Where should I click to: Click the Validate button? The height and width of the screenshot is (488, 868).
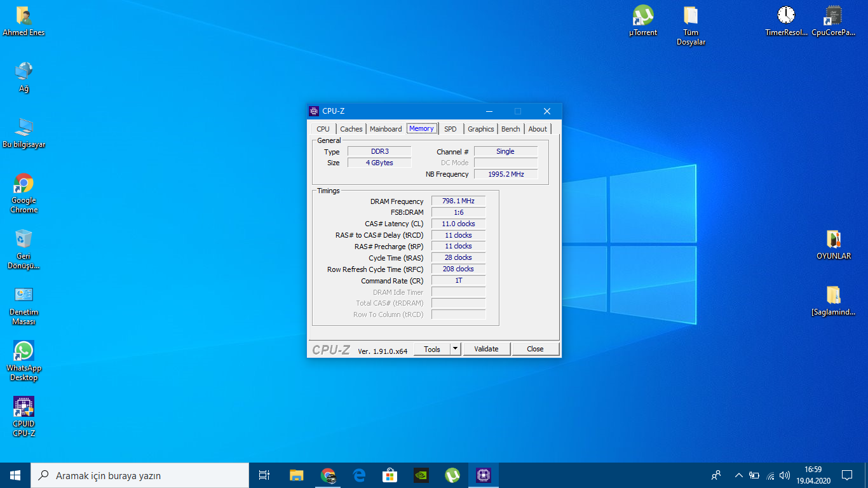[486, 349]
